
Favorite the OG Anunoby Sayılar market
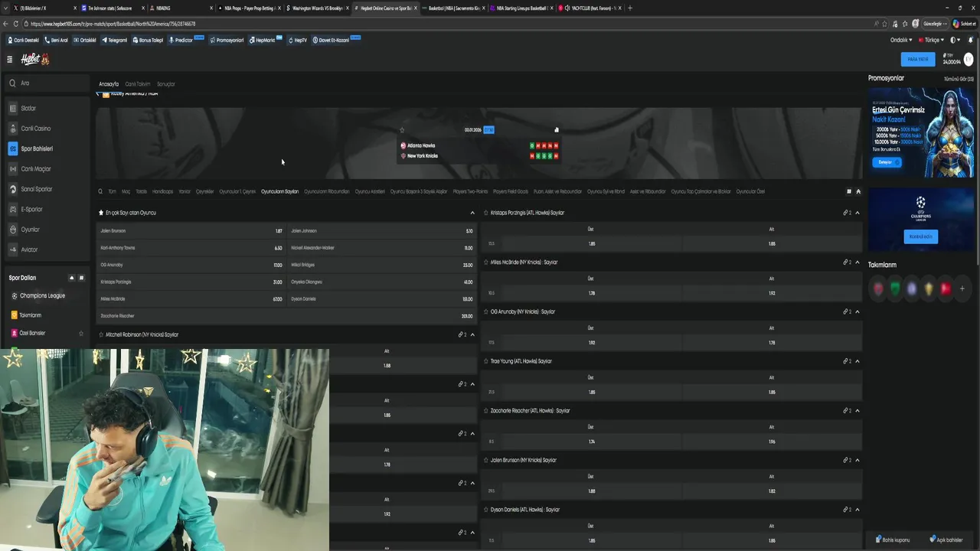tap(485, 311)
